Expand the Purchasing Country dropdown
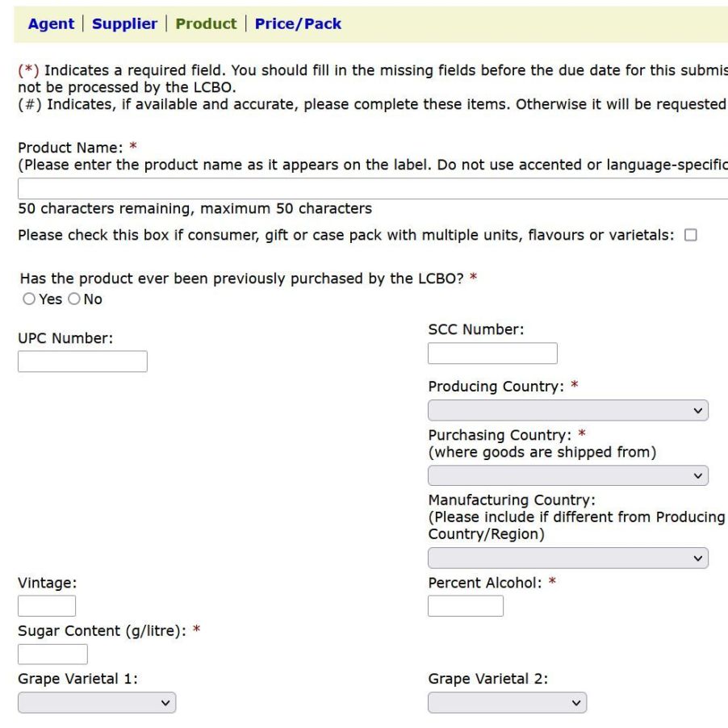Viewport: 728px width, 728px height. (567, 475)
